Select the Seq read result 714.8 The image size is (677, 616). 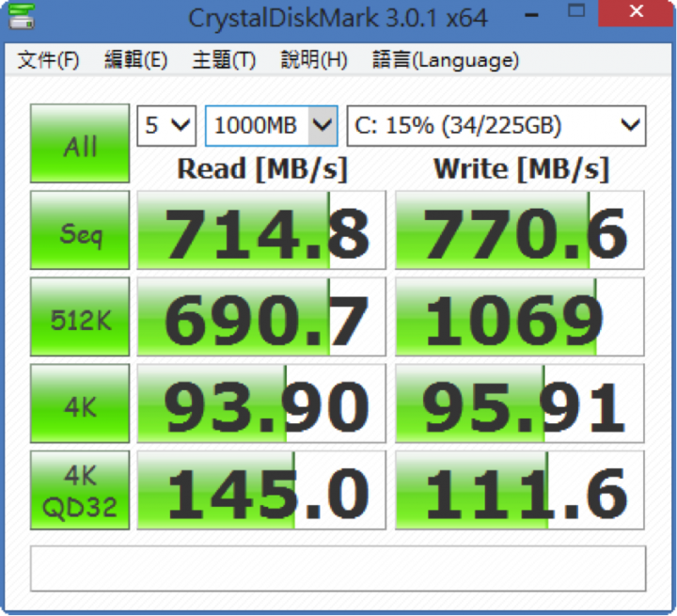(261, 230)
